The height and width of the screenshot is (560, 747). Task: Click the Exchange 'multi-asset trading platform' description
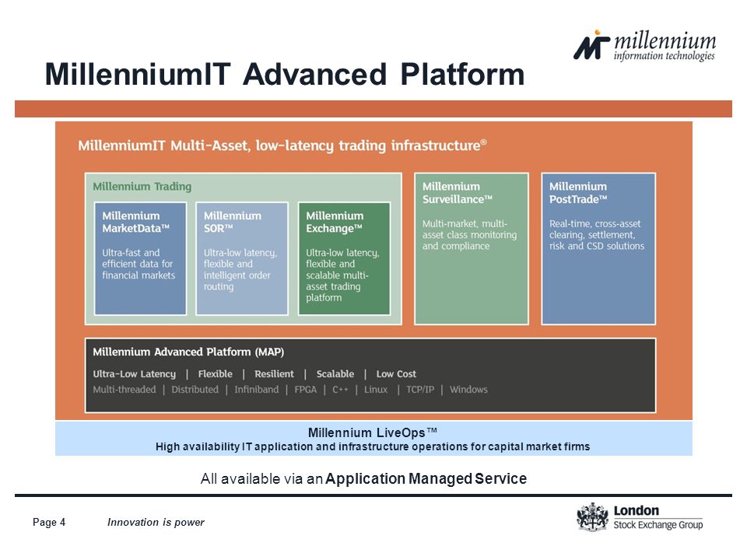tap(342, 275)
